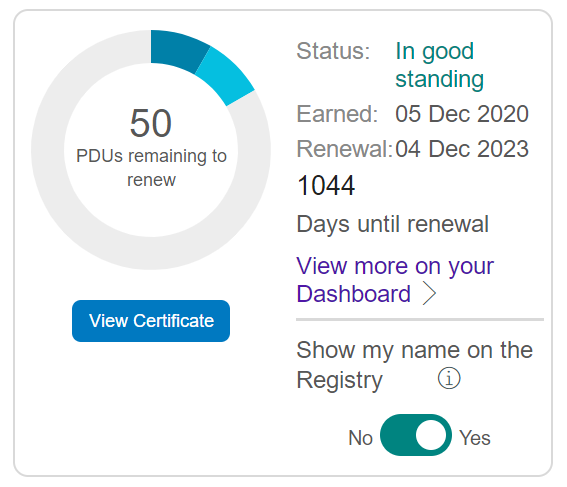Click the Renewal date 04 Dec 2023

point(462,149)
